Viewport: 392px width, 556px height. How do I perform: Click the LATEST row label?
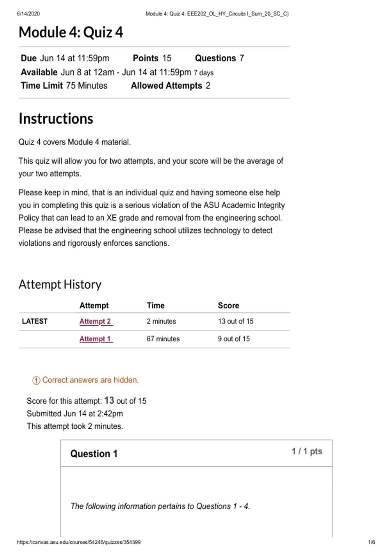click(35, 321)
